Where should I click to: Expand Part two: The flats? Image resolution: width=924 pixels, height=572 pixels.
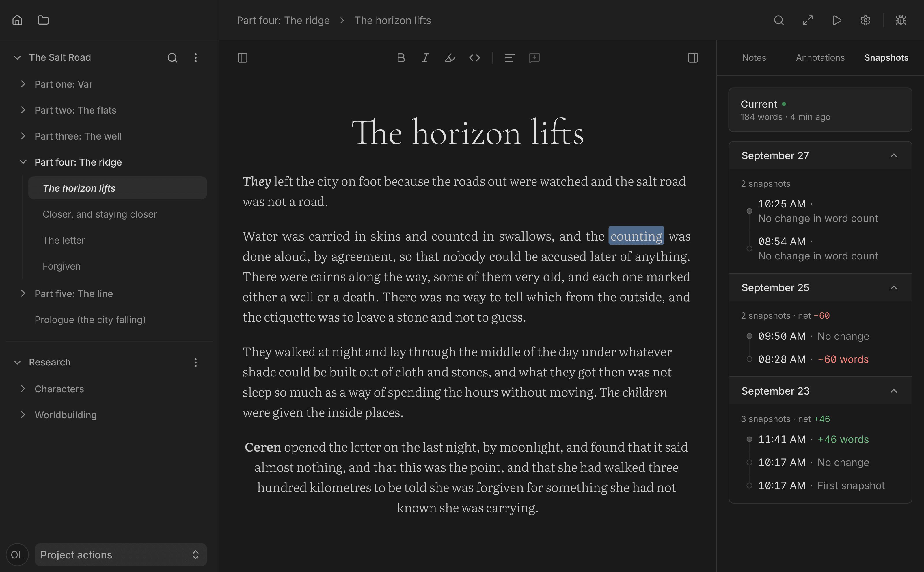(23, 110)
